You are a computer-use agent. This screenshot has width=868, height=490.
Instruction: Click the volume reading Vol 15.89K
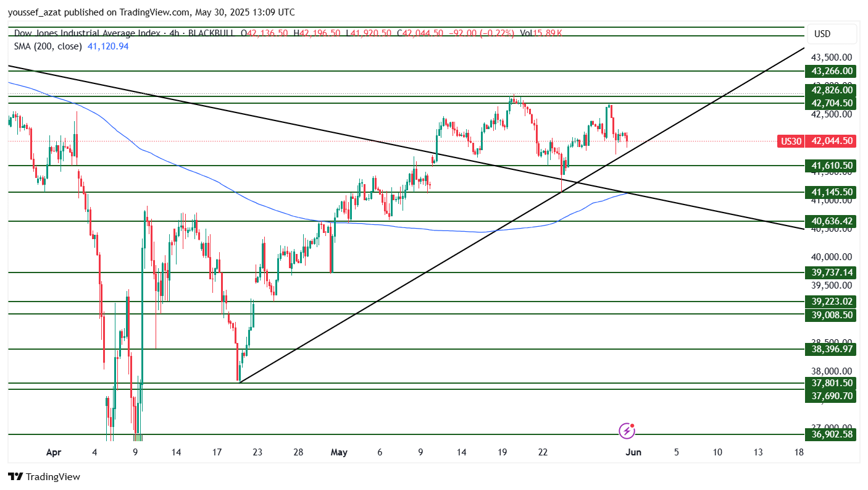tap(541, 33)
